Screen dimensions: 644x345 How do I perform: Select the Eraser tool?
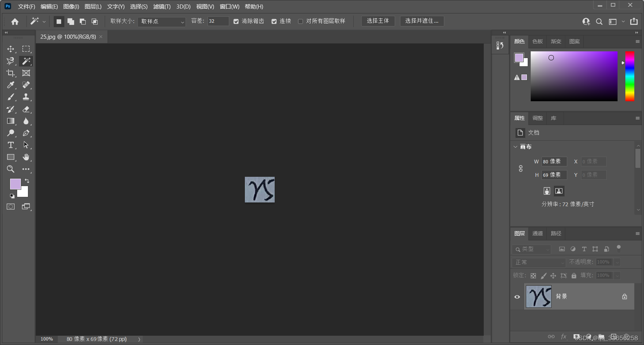click(26, 109)
